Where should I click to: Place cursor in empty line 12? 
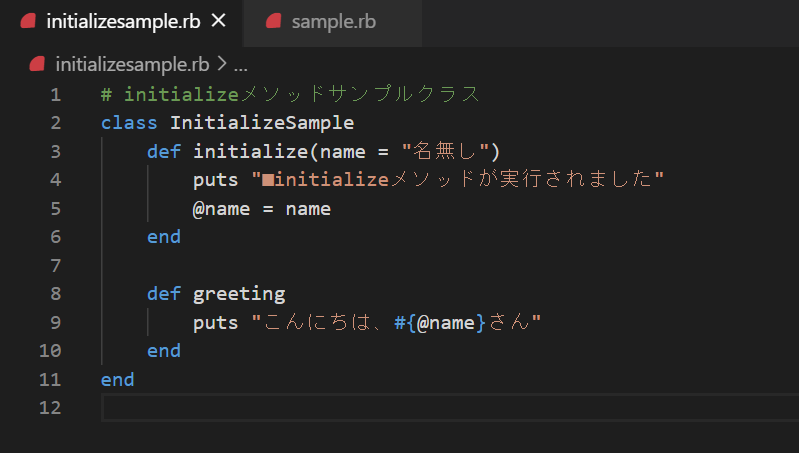[x=450, y=408]
